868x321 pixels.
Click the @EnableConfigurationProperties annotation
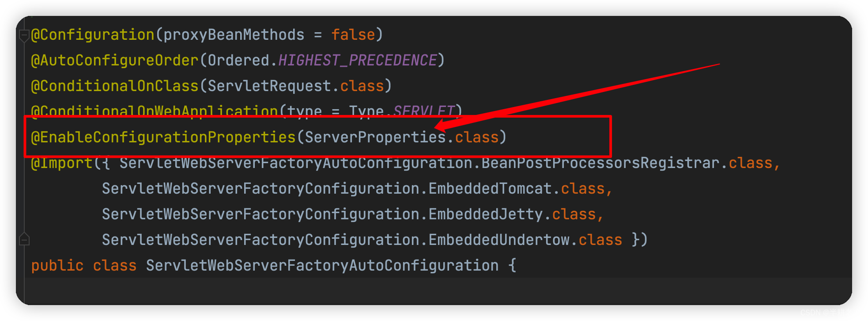click(x=163, y=137)
